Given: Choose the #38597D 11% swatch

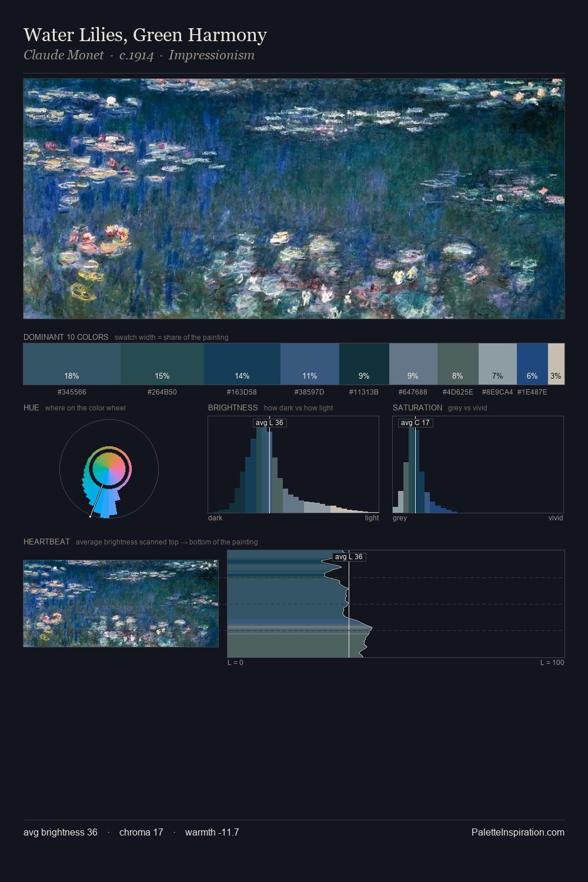Looking at the screenshot, I should [310, 364].
